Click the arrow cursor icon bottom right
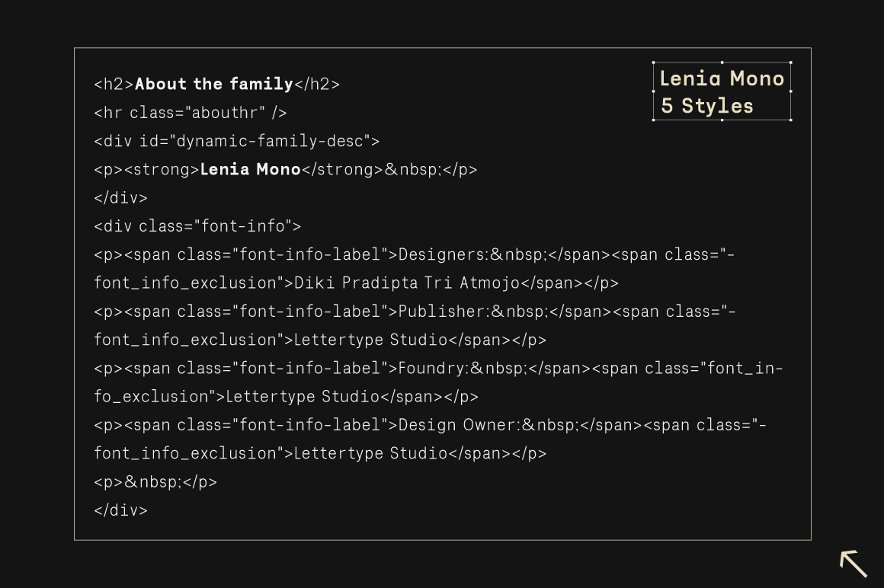The width and height of the screenshot is (884, 588). pyautogui.click(x=852, y=562)
